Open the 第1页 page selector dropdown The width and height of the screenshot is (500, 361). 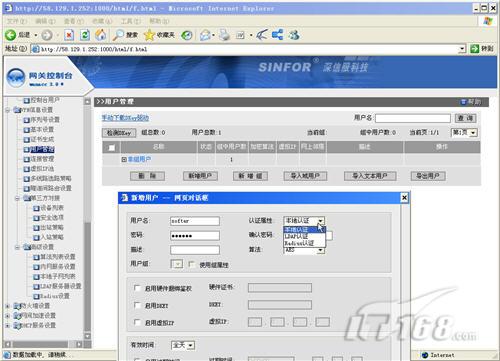(x=464, y=133)
